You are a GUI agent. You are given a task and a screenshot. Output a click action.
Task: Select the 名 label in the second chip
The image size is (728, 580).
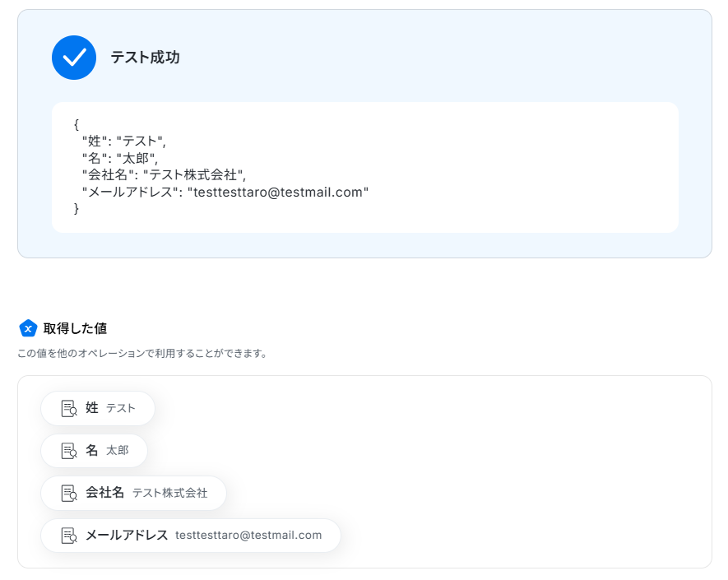92,450
